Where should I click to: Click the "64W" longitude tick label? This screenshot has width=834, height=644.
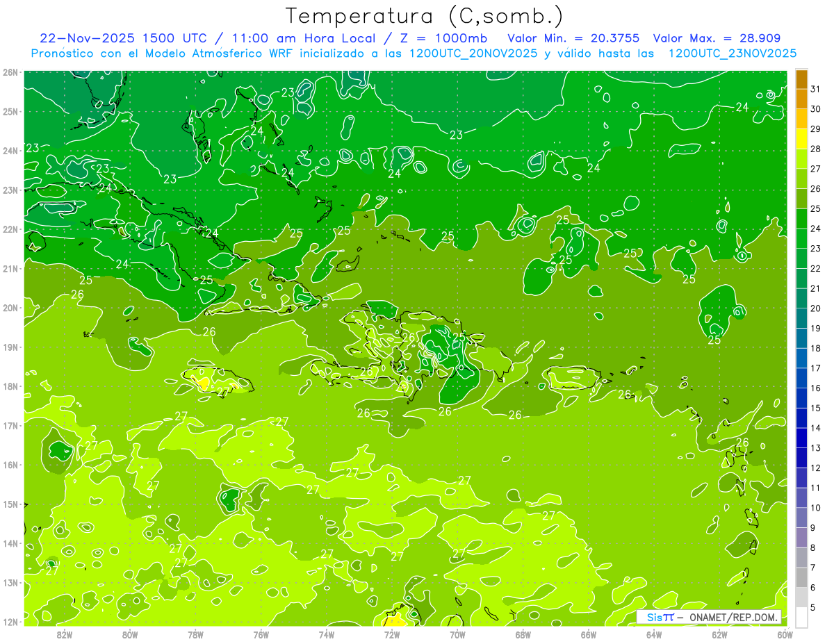pyautogui.click(x=654, y=634)
